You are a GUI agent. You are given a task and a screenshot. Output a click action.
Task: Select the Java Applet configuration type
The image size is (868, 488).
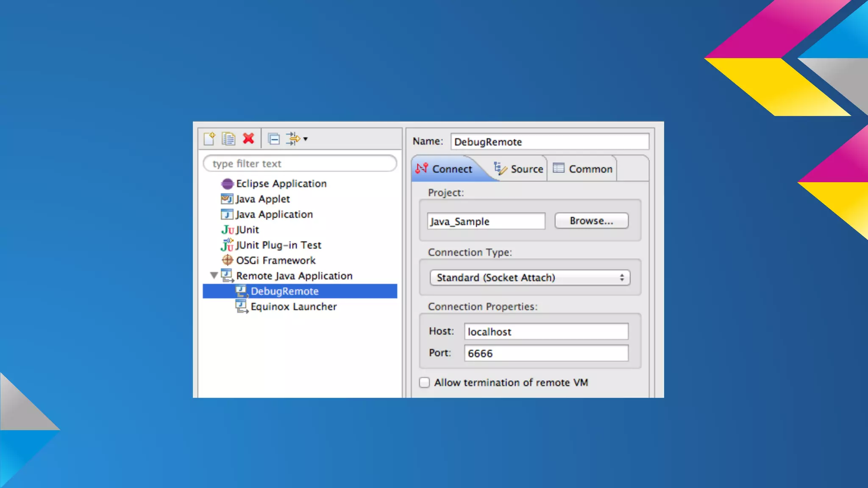(262, 199)
